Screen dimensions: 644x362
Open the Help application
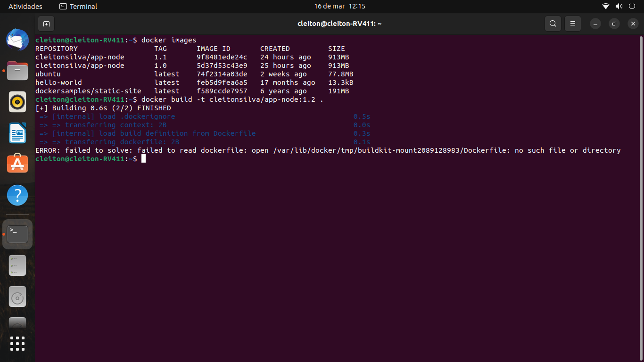tap(17, 195)
